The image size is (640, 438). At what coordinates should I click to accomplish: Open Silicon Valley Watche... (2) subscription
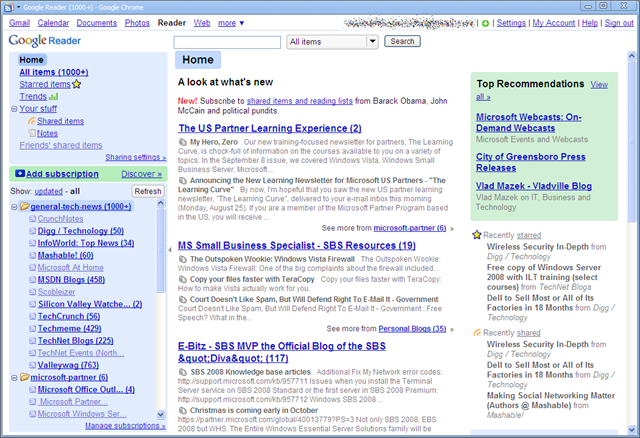[90, 304]
